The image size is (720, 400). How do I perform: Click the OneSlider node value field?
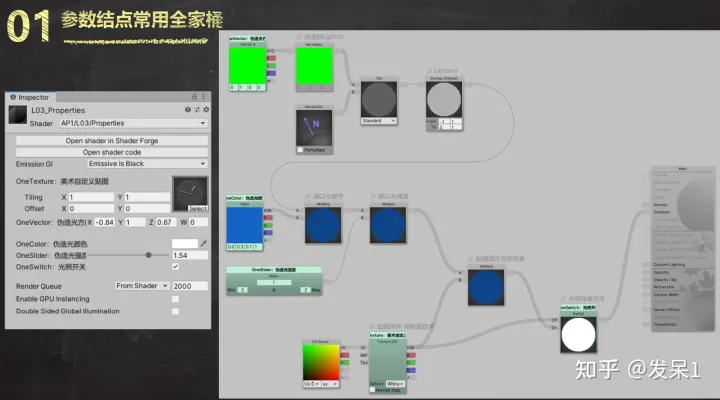[274, 282]
